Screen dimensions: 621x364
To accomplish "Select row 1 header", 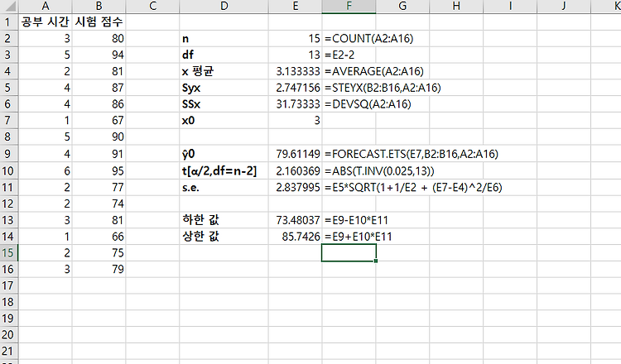I will point(9,22).
